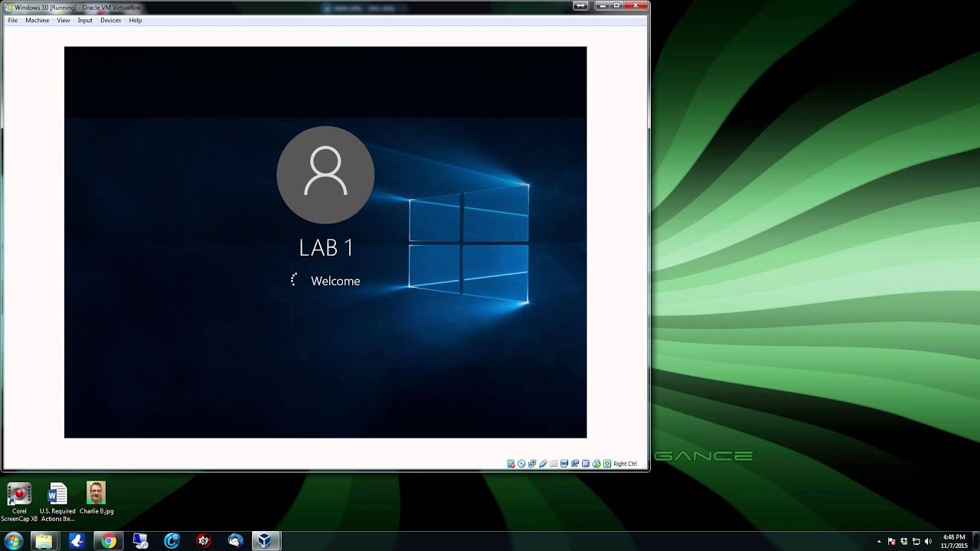Open the Machine menu
This screenshot has height=551, width=980.
[x=37, y=21]
